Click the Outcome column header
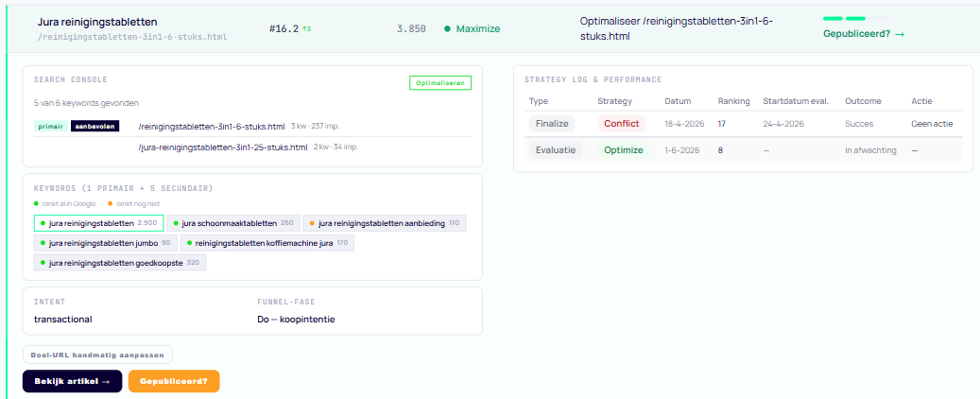 tap(863, 100)
